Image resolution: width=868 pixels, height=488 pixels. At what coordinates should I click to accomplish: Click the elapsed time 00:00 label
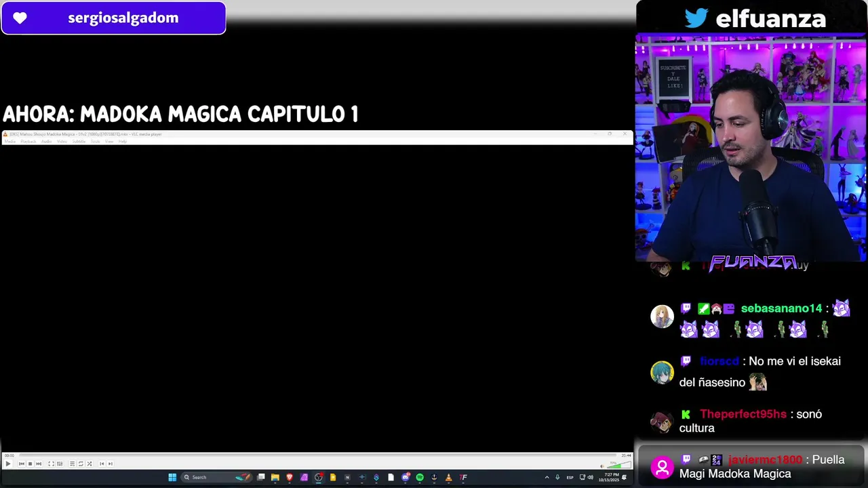(x=9, y=455)
